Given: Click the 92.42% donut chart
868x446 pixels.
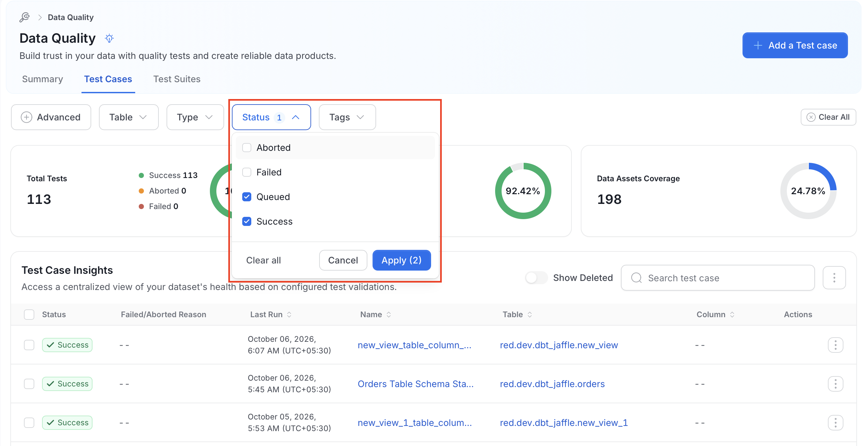Looking at the screenshot, I should tap(523, 191).
